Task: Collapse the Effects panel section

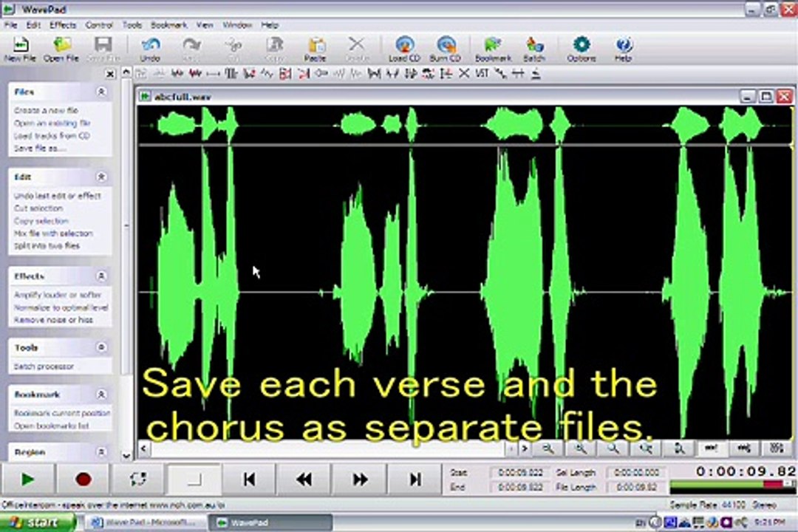Action: [x=101, y=276]
